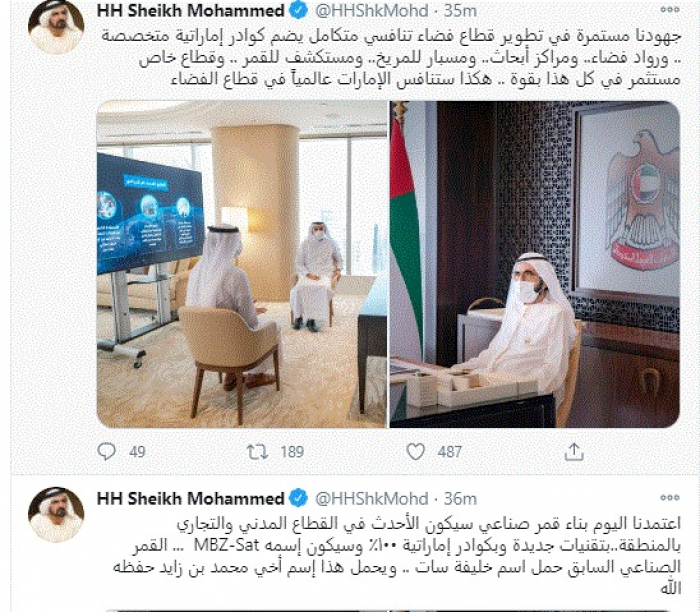Screen dimensions: 700x612
Task: Expand the three-dot menu on the second tweet
Action: tap(670, 497)
